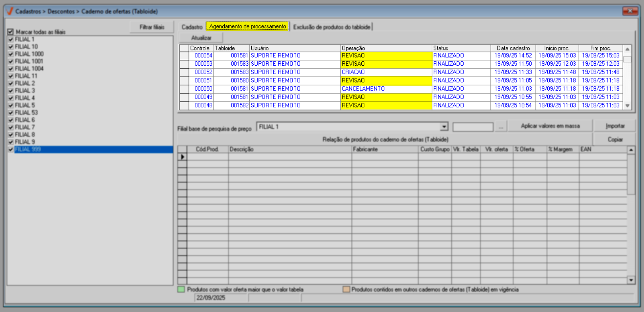Sort the grid by the Operação column header
The height and width of the screenshot is (312, 644).
point(386,48)
